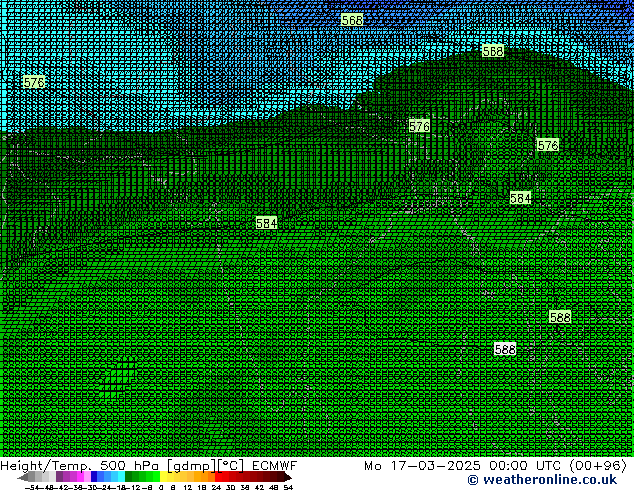
Task: Click the weatheronline.co.uk copyright link
Action: pos(542,480)
